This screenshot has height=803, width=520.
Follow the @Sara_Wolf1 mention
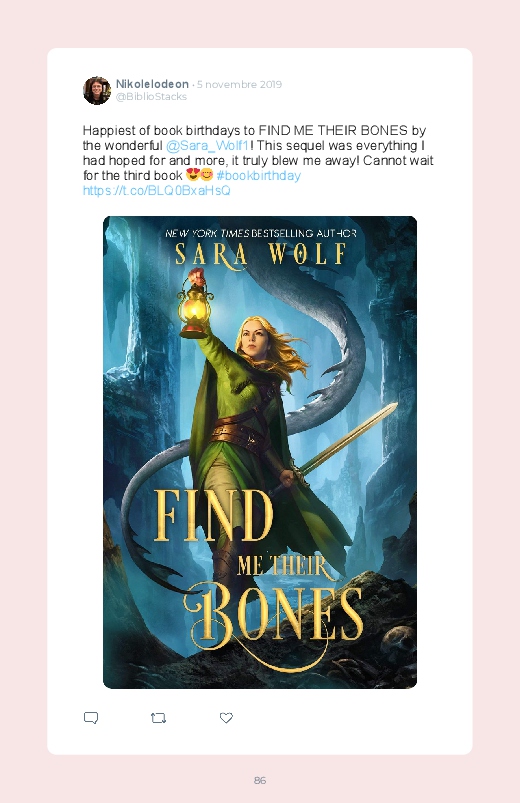[x=208, y=145]
